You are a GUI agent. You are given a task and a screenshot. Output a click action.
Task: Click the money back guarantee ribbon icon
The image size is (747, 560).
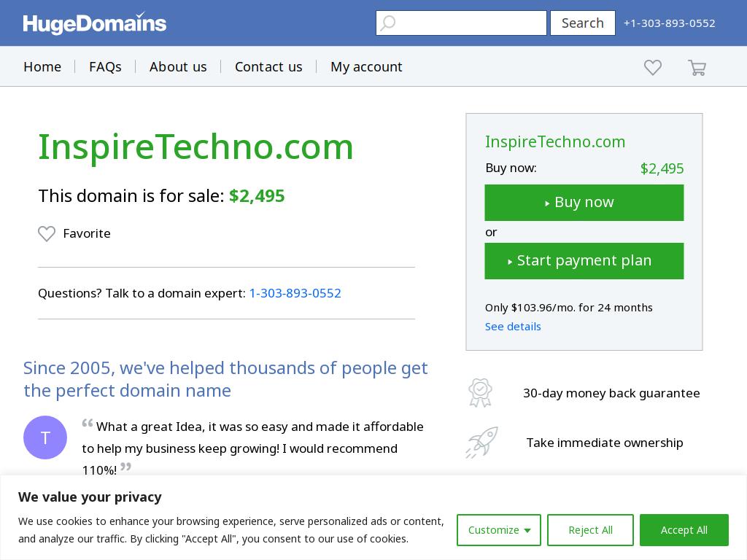tap(480, 393)
